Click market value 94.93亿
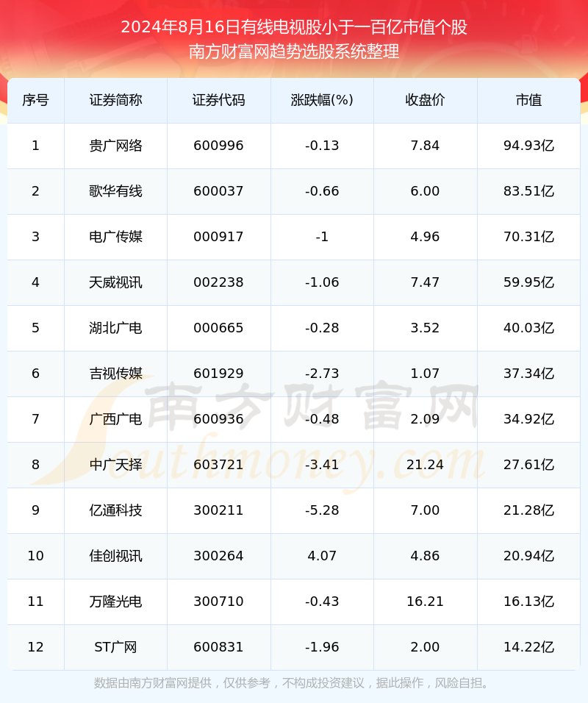Image resolution: width=588 pixels, height=703 pixels. pos(529,146)
